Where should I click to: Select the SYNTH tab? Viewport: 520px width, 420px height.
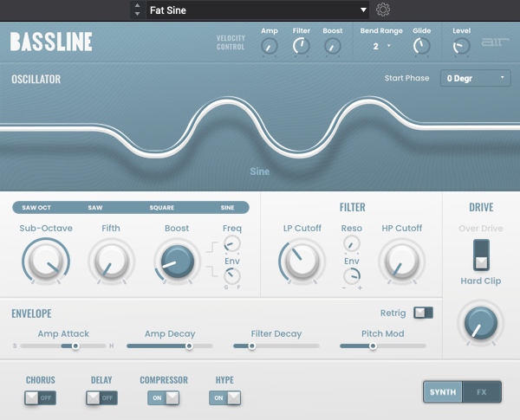click(443, 391)
